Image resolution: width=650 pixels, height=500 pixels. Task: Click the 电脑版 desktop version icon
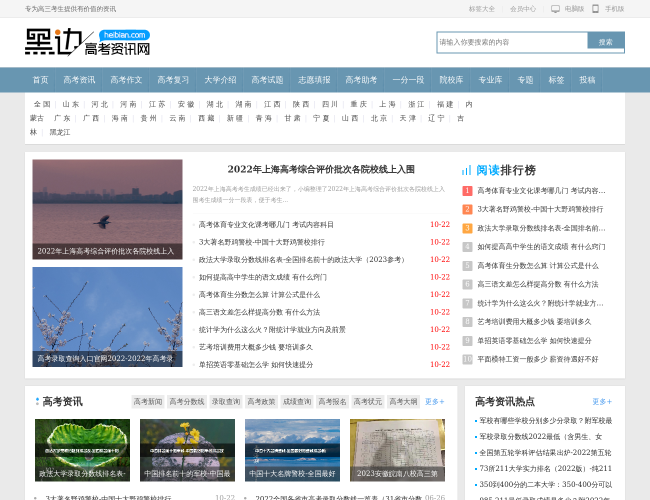pos(554,8)
